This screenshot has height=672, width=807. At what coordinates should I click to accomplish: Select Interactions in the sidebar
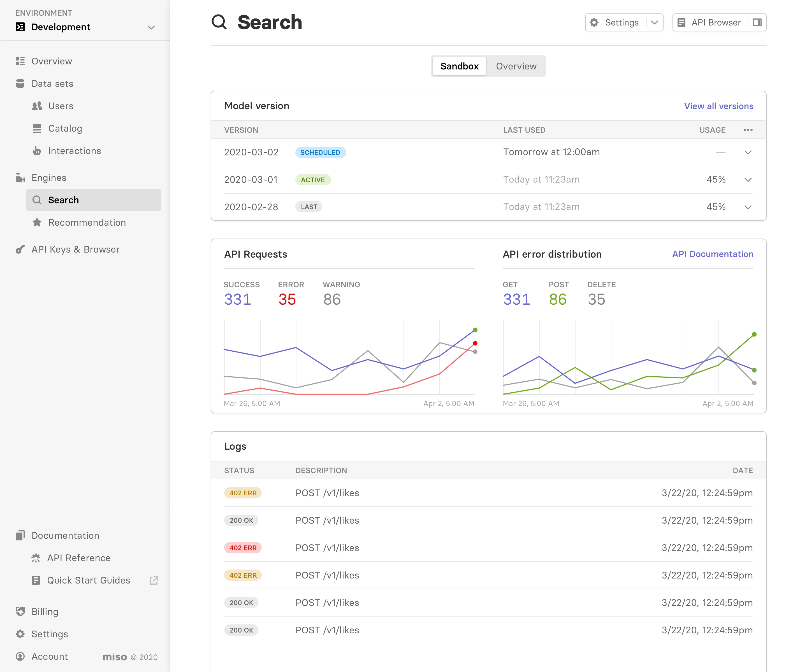pyautogui.click(x=75, y=151)
